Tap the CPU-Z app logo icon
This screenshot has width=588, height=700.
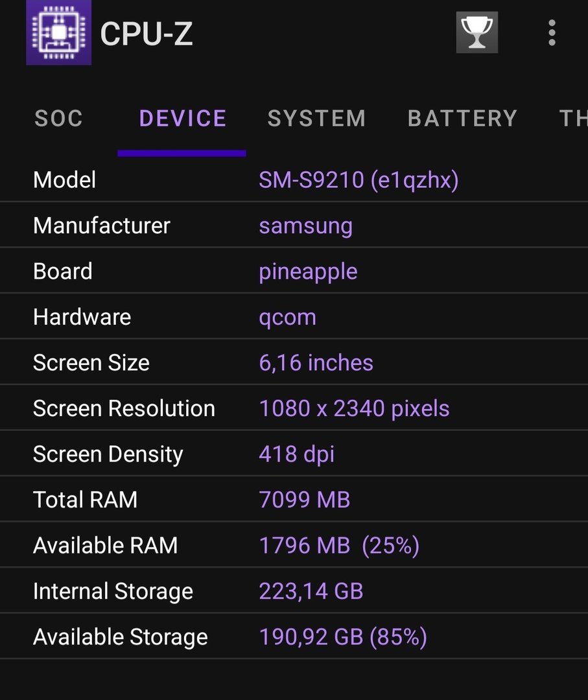(58, 32)
